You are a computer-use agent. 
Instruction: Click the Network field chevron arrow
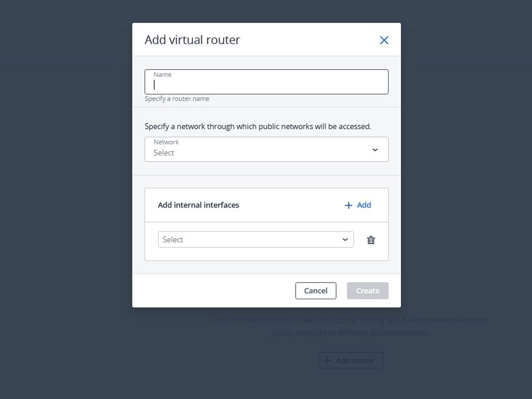tap(375, 150)
